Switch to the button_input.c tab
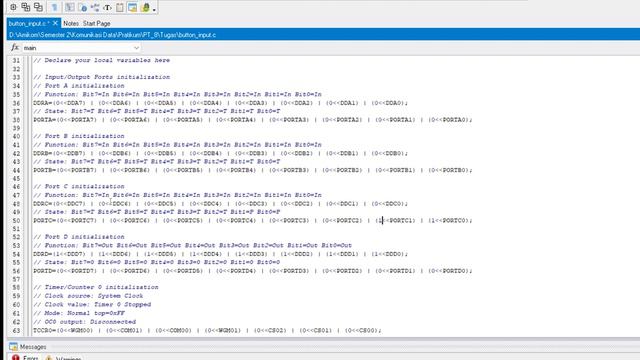 pyautogui.click(x=28, y=24)
